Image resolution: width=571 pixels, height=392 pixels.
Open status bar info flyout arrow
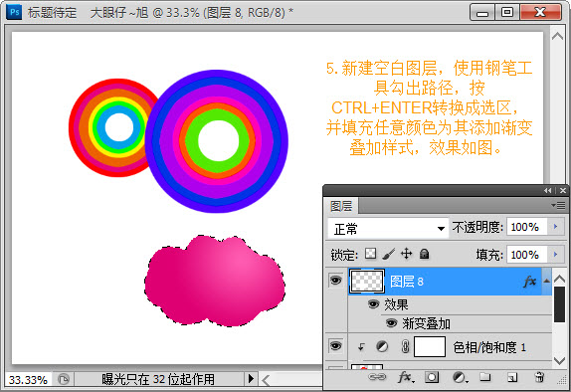[x=251, y=379]
